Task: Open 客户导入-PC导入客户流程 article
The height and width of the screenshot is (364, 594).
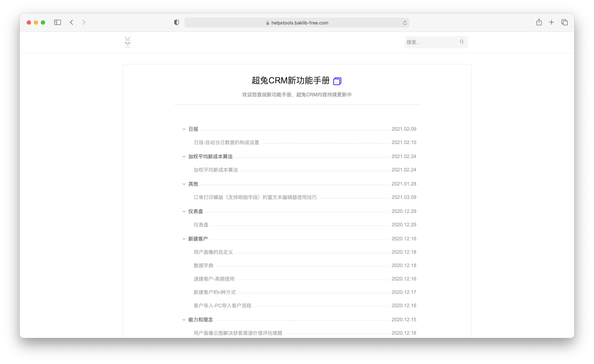Action: (222, 306)
